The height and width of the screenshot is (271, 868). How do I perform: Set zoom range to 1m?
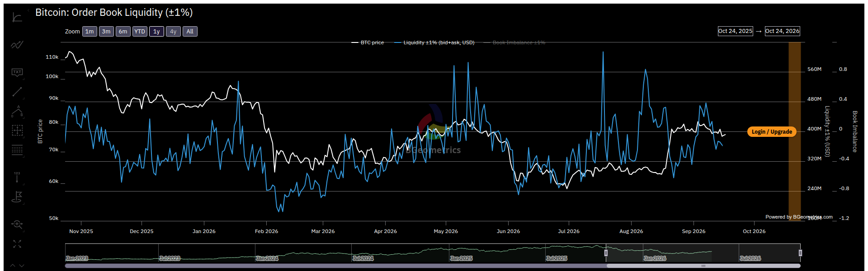[90, 31]
